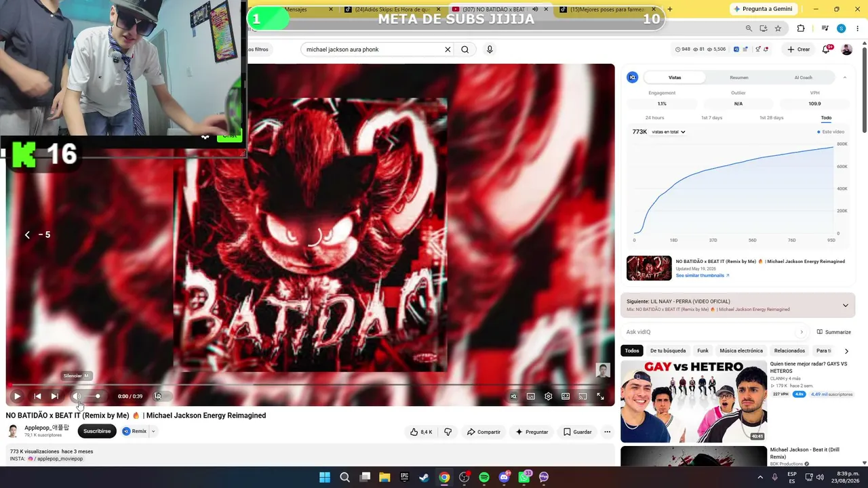Subscribe to Applepop channel

point(97,431)
